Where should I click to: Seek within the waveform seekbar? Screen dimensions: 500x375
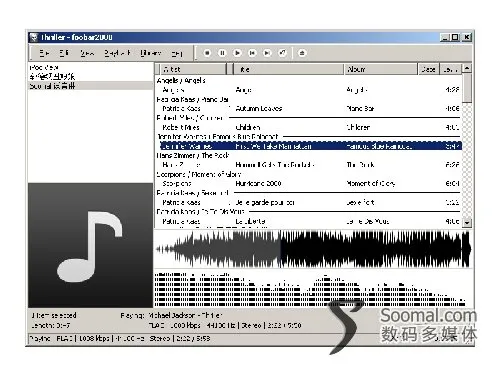[x=313, y=249]
